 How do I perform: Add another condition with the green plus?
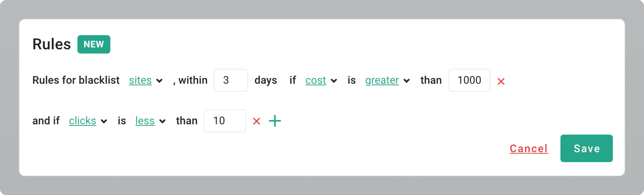click(275, 121)
